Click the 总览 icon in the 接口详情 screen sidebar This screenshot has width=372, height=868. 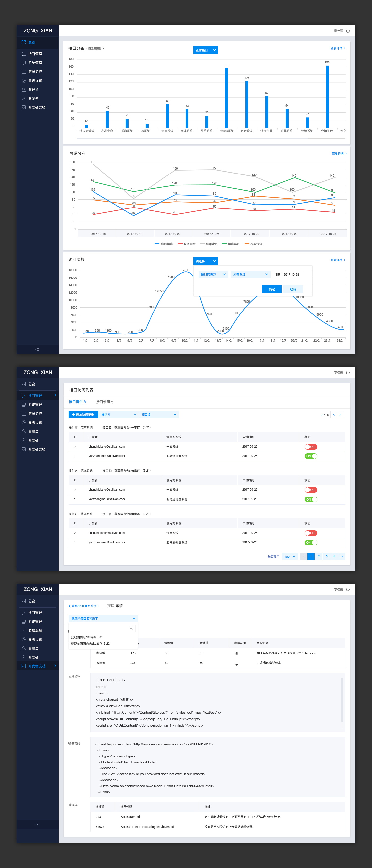coord(24,601)
